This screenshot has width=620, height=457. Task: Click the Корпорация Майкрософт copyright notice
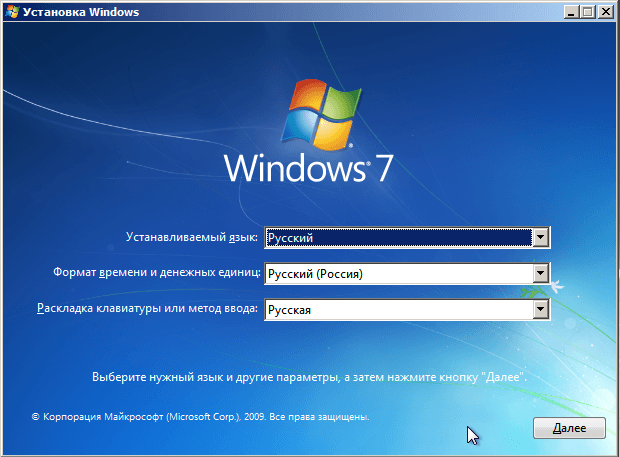[201, 415]
